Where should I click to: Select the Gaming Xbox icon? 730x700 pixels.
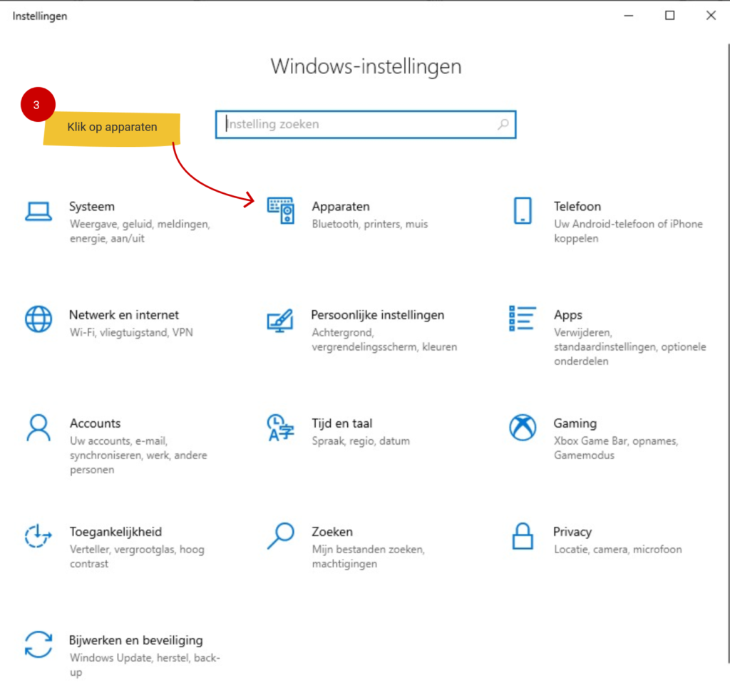coord(523,428)
